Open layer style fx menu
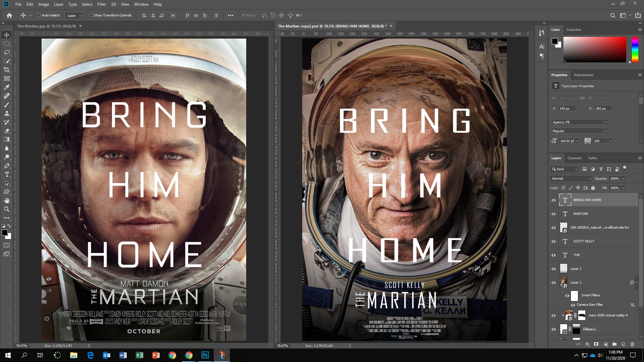Viewport: 644px width, 362px height. coord(587,344)
